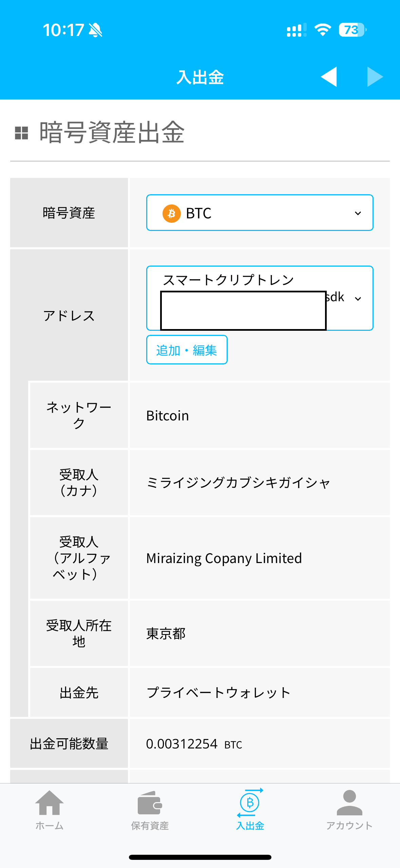Viewport: 400px width, 868px height.
Task: Tap the battery indicator showing 73
Action: point(352,30)
